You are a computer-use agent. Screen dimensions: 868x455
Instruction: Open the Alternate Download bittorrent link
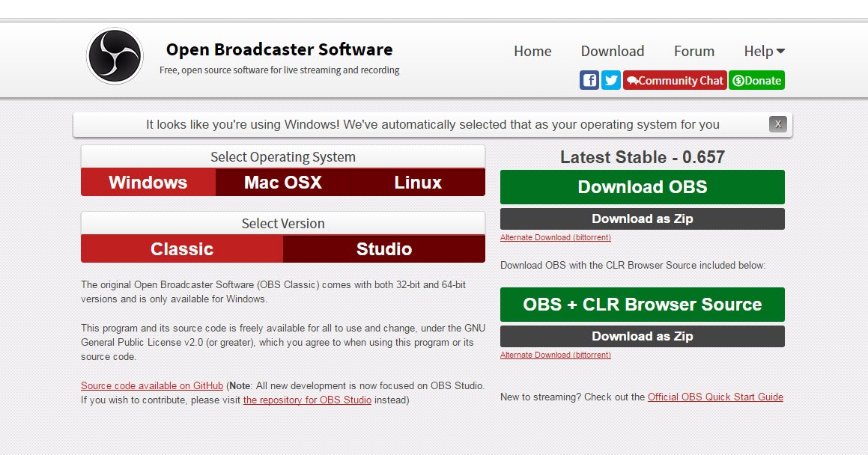(555, 237)
